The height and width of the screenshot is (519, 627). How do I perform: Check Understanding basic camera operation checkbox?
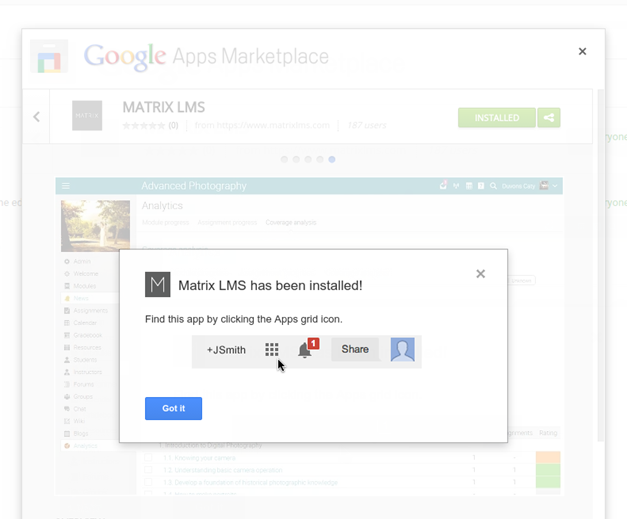tap(148, 470)
